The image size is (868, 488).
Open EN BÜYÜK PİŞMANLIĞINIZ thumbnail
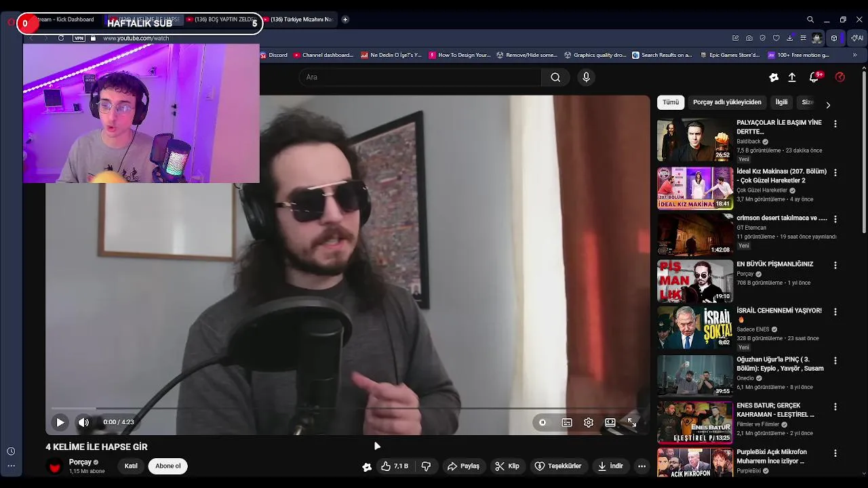(x=695, y=281)
